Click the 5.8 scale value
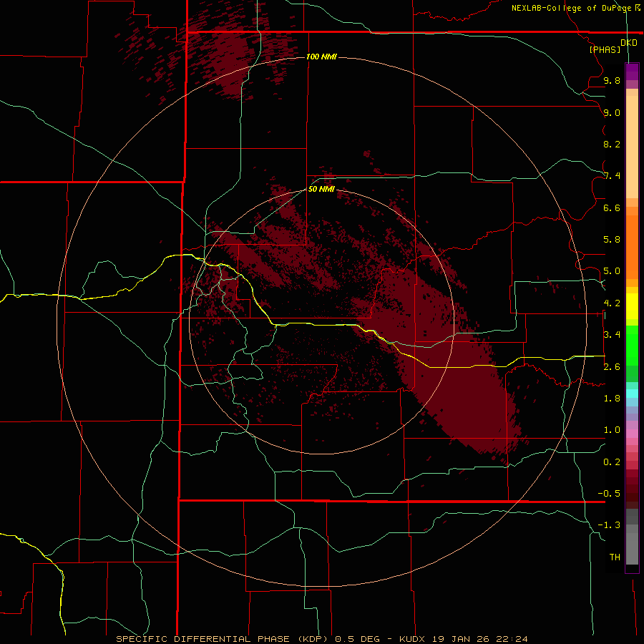The width and height of the screenshot is (644, 644). pos(612,240)
